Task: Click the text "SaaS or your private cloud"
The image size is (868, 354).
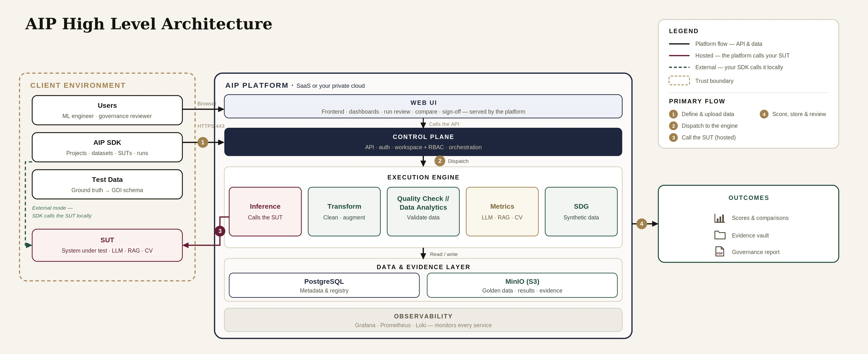Action: pyautogui.click(x=331, y=86)
